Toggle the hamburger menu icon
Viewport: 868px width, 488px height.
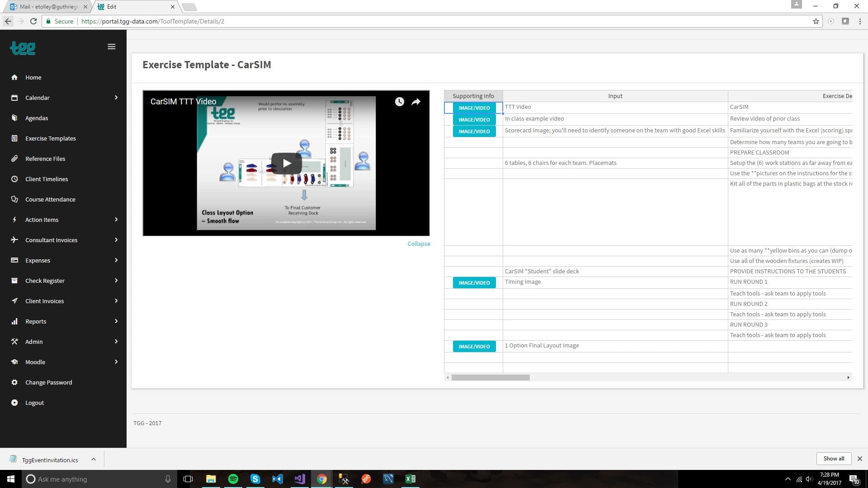(x=111, y=47)
